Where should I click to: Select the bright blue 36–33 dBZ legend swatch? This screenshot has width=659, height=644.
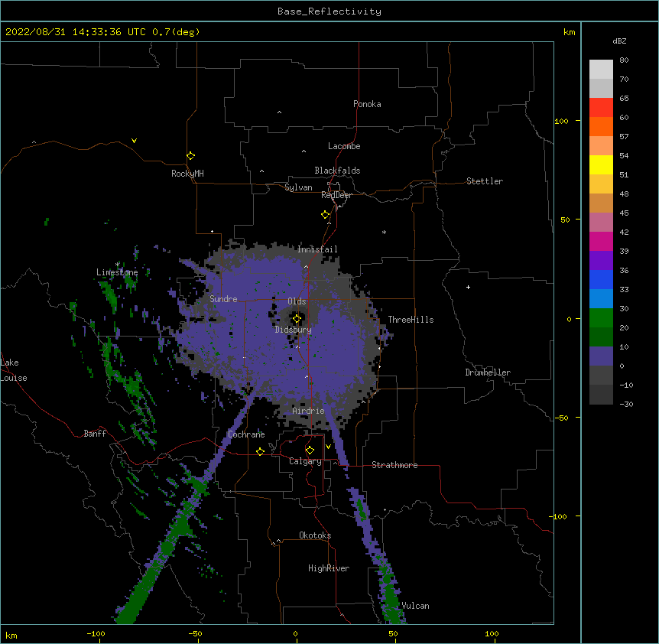click(601, 279)
